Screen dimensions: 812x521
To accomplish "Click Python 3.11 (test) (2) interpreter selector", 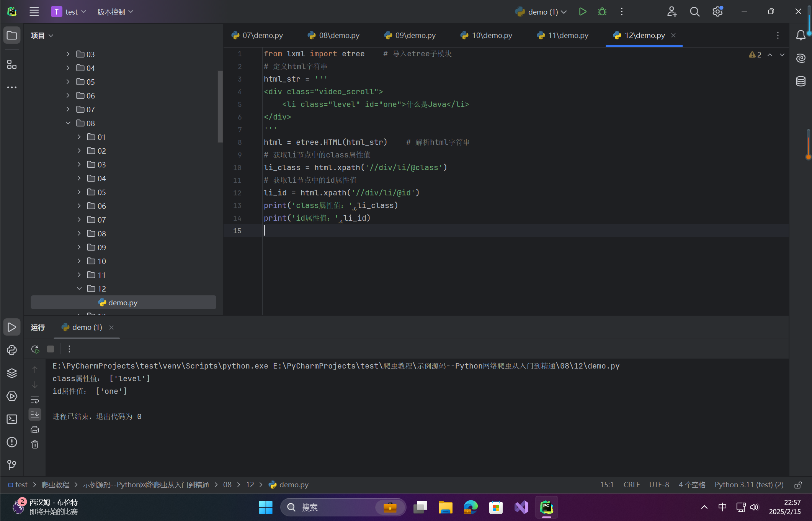I will pos(749,485).
